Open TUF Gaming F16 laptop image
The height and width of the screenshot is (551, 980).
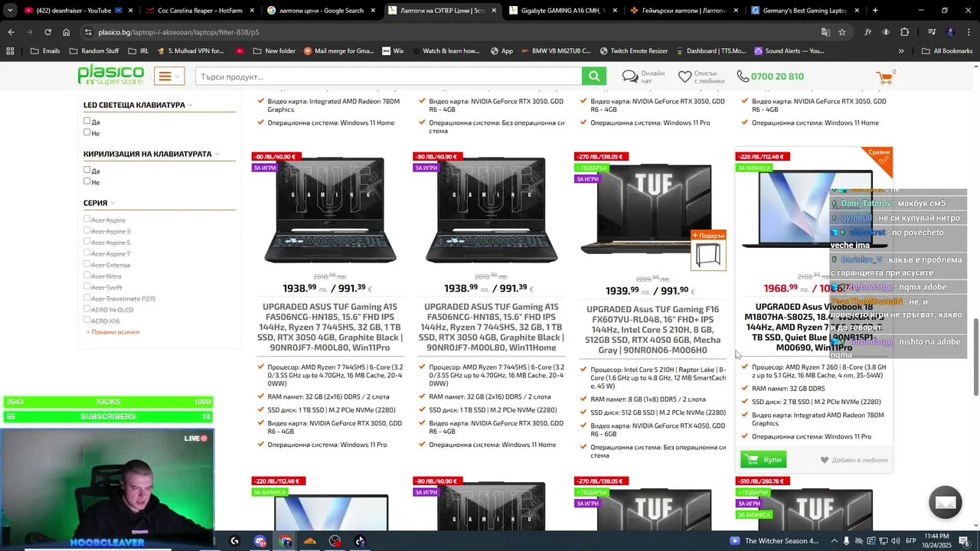[647, 208]
